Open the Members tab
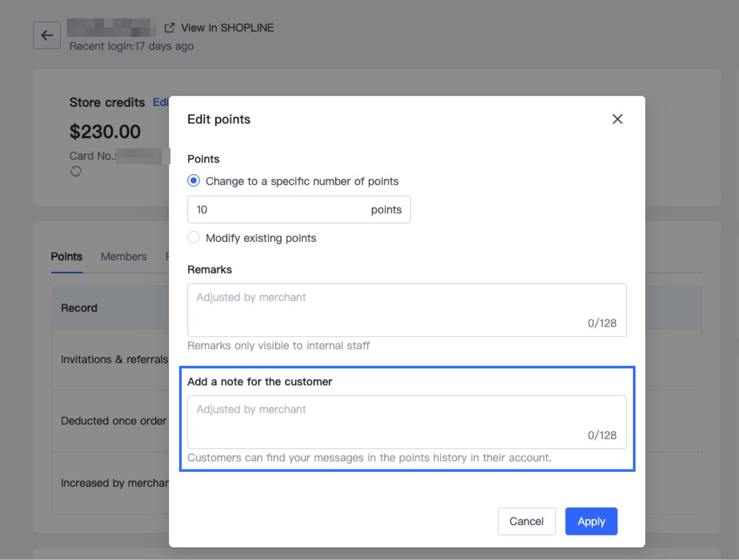Image resolution: width=739 pixels, height=560 pixels. click(124, 257)
